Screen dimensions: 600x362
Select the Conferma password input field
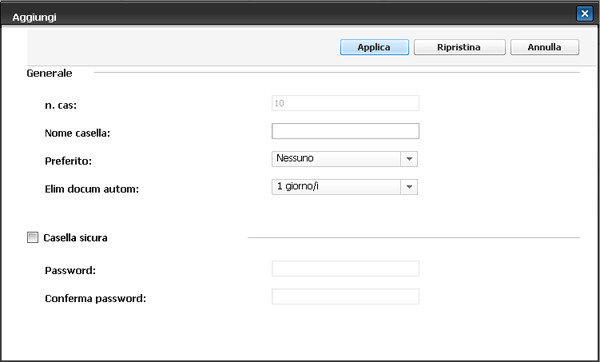click(x=345, y=297)
